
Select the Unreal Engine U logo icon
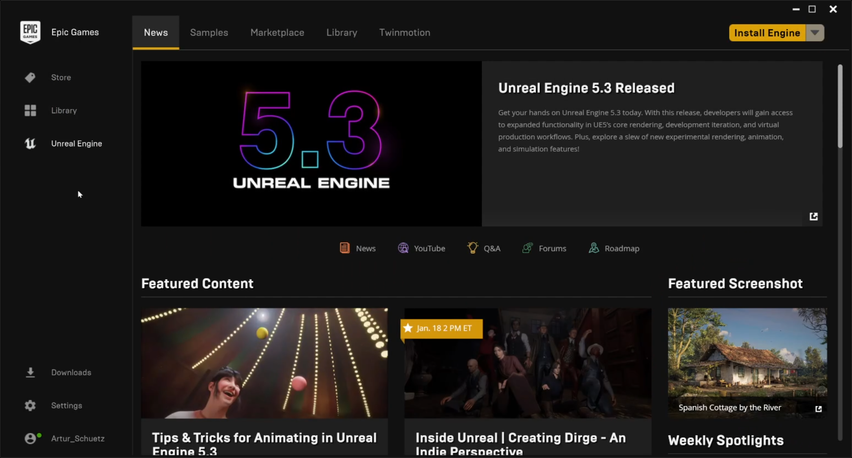[30, 143]
